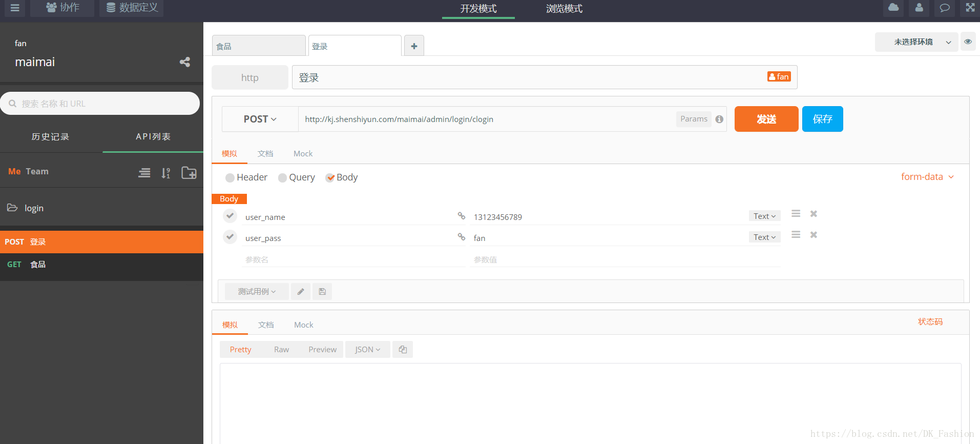Open the response Mock tab

303,325
